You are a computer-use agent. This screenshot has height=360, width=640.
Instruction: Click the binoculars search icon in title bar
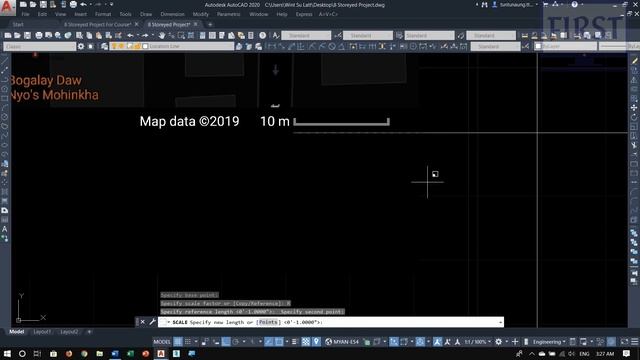(484, 4)
